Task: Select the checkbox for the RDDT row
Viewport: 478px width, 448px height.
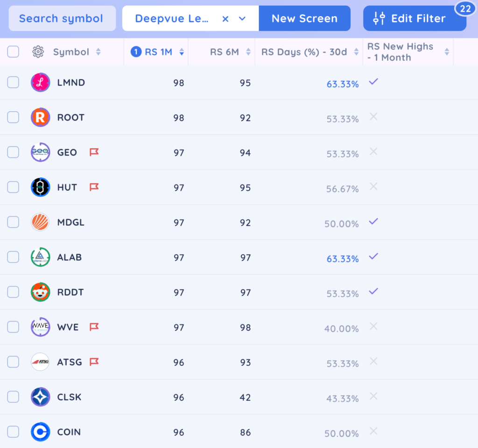Action: tap(13, 292)
